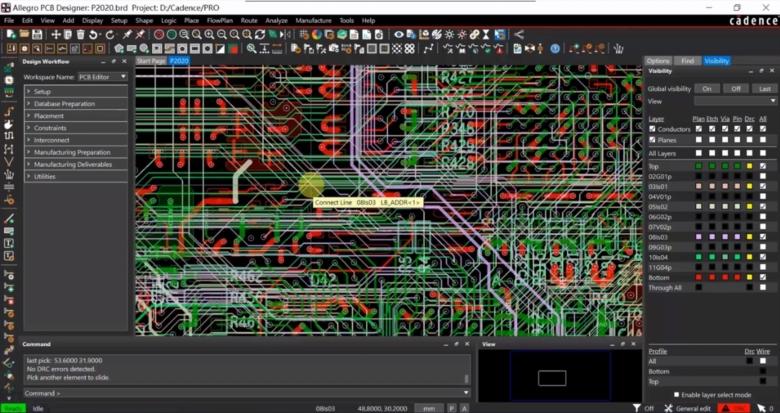Open the Route menu

[248, 20]
